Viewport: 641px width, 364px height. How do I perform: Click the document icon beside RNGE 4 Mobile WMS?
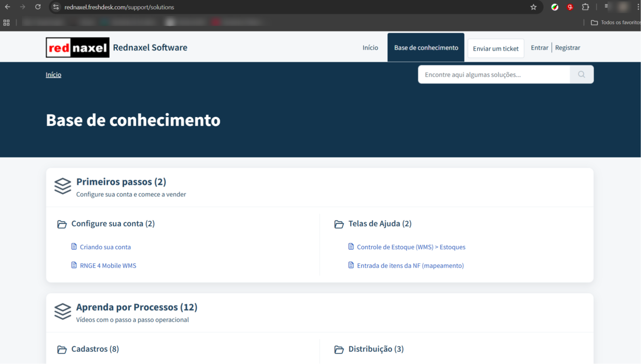pos(74,265)
